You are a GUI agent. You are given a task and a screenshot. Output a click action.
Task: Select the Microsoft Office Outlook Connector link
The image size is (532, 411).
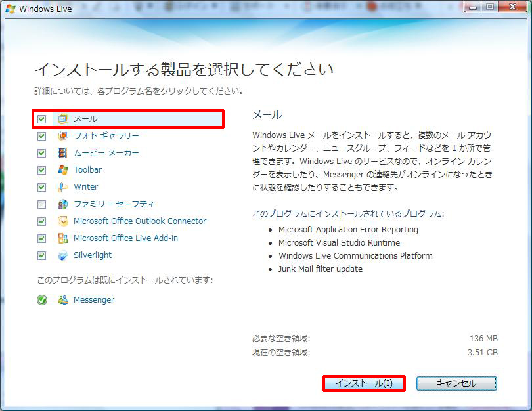139,221
